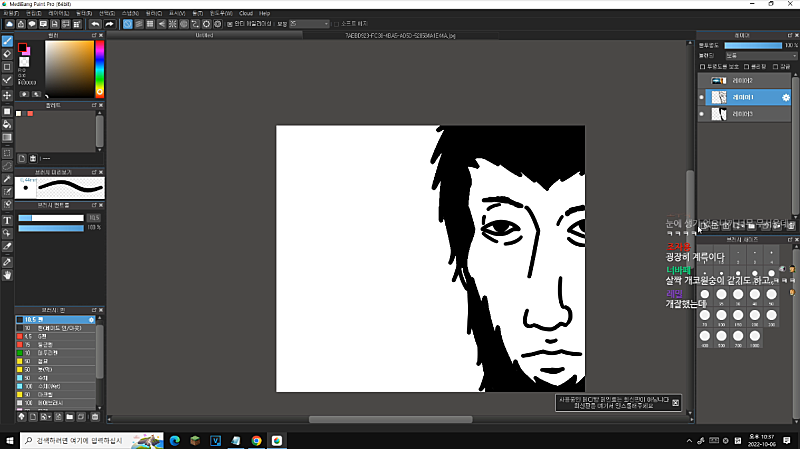The width and height of the screenshot is (800, 449).
Task: Open settings gear on the selected layer
Action: point(785,97)
